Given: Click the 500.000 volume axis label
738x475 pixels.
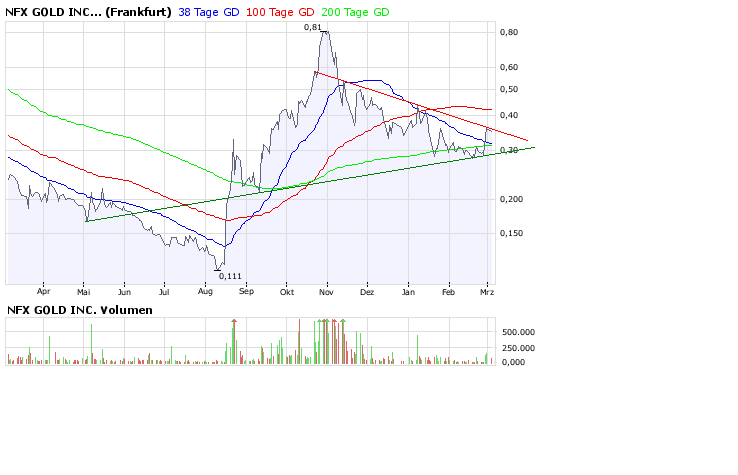Looking at the screenshot, I should coord(518,331).
